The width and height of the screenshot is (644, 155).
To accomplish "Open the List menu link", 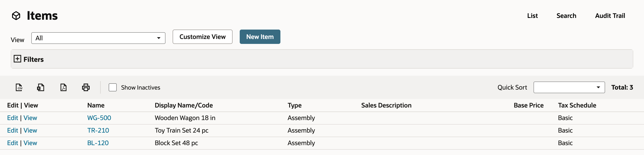I will click(532, 16).
